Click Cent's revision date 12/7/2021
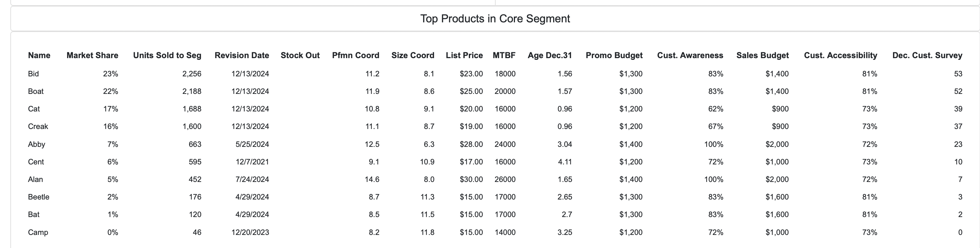The image size is (980, 248). click(x=252, y=162)
